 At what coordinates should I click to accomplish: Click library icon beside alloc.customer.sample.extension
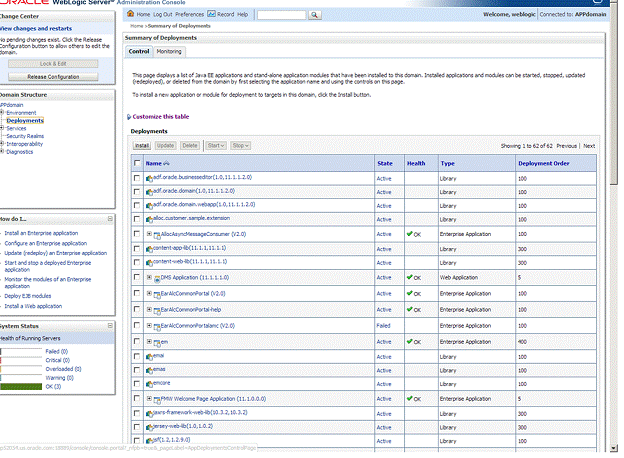[x=150, y=219]
